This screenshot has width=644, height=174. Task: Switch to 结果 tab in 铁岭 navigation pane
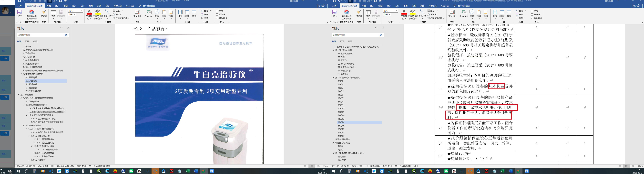[350, 41]
